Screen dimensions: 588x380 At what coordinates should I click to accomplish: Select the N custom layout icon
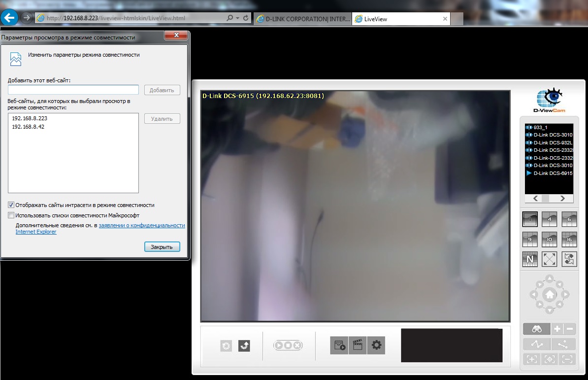(530, 259)
